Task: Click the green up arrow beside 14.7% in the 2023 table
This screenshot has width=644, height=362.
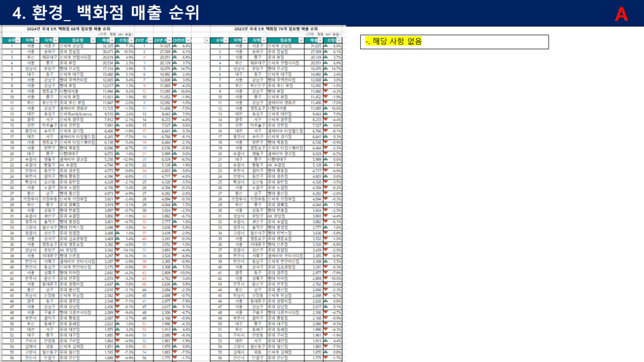Action: click(x=325, y=68)
